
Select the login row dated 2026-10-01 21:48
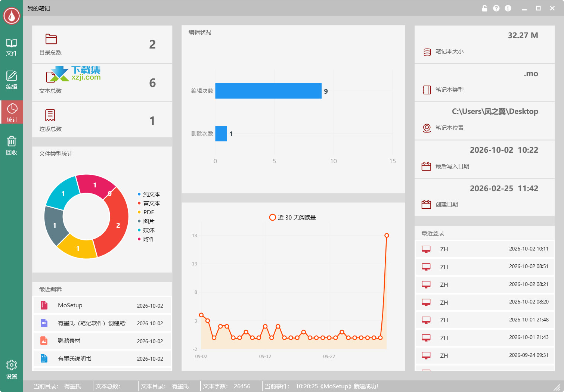point(485,320)
